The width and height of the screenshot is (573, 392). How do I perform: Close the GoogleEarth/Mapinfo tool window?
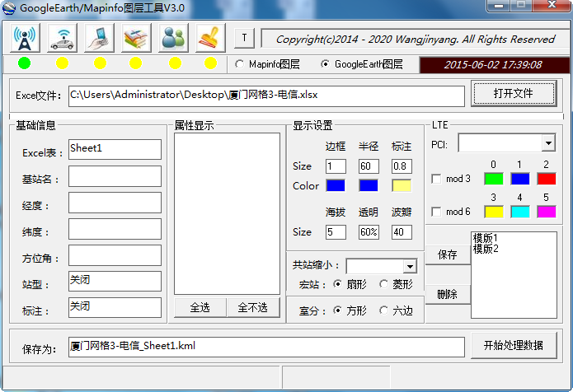[x=552, y=6]
